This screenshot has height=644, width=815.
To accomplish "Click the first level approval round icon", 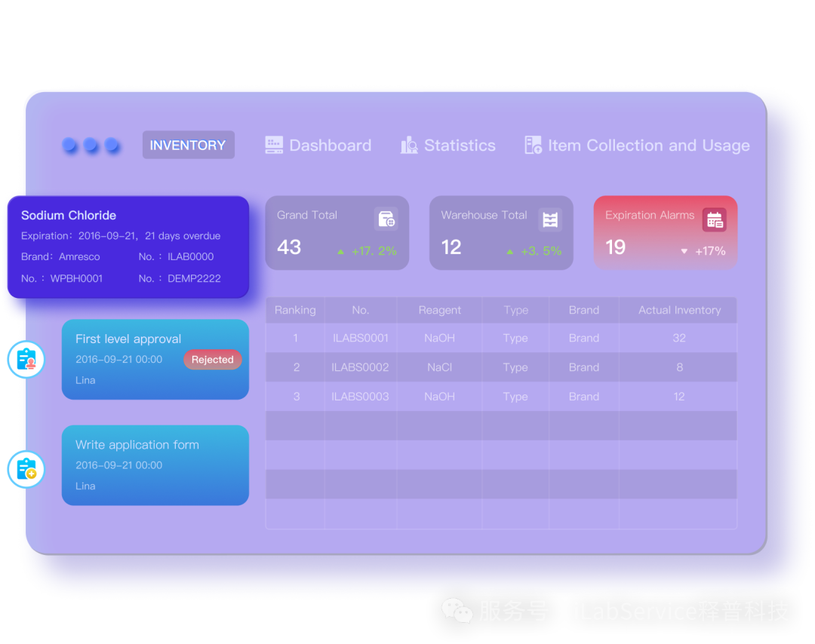I will 26,360.
